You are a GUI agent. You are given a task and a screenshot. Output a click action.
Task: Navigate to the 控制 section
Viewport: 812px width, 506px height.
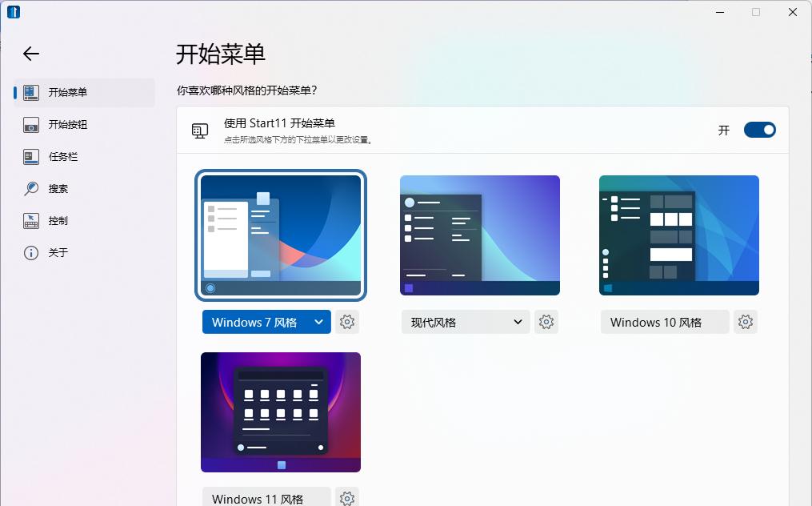click(x=85, y=221)
